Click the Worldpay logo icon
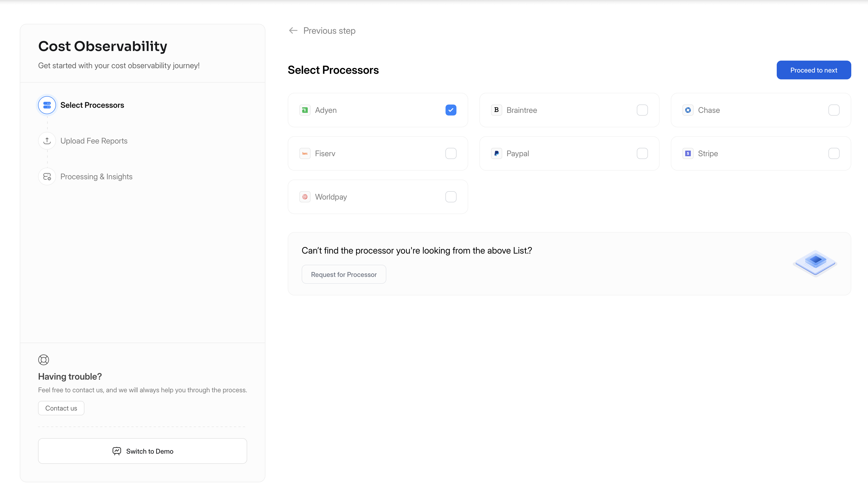 [x=305, y=197]
